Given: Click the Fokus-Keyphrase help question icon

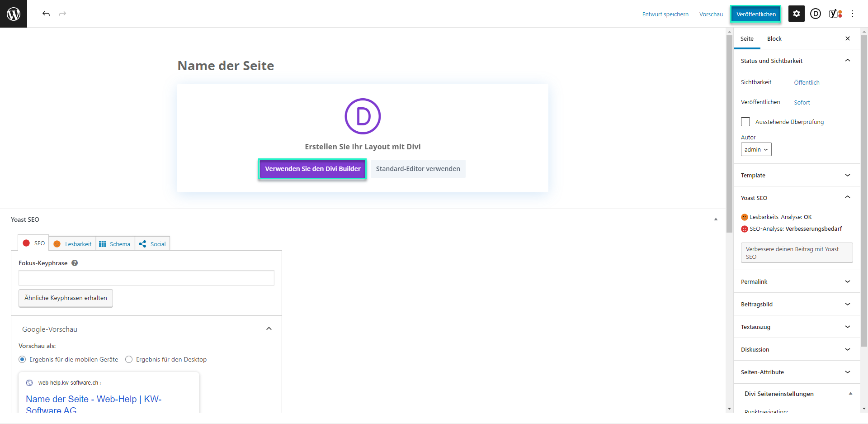Looking at the screenshot, I should point(75,263).
